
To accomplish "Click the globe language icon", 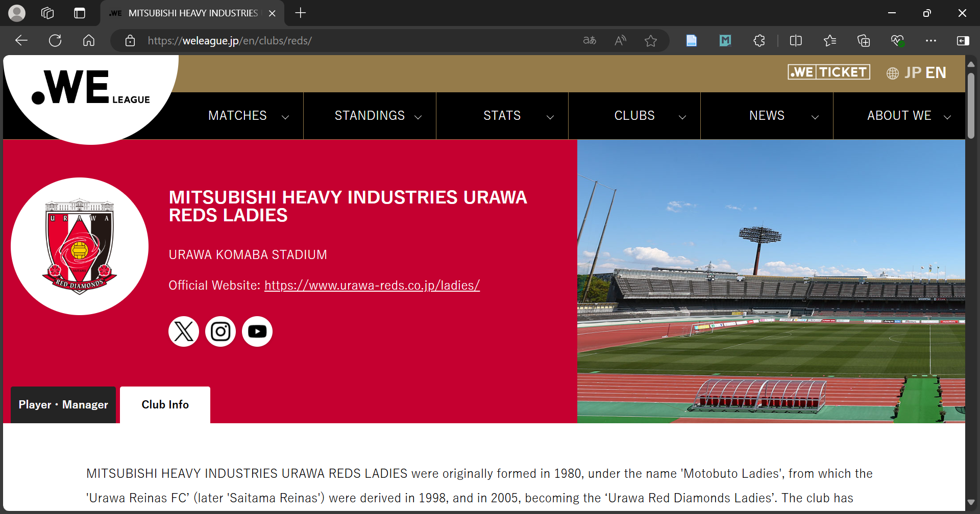I will (892, 73).
